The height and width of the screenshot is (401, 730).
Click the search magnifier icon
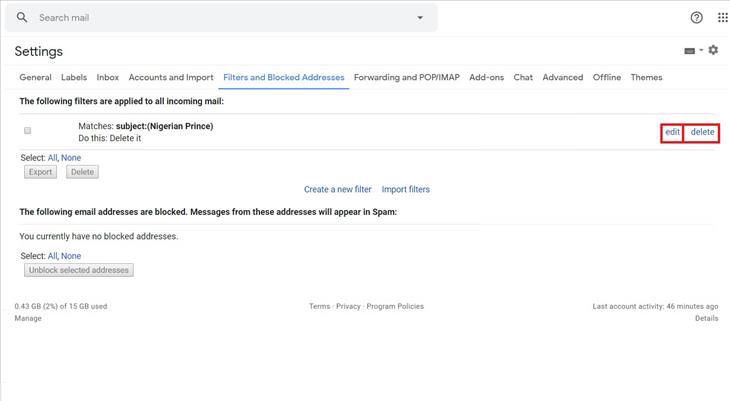(x=21, y=18)
